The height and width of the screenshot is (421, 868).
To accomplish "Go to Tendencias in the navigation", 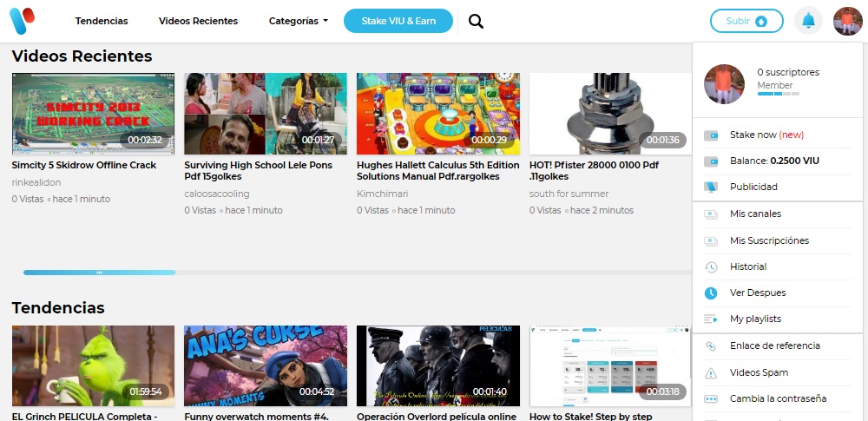I will pos(102,21).
